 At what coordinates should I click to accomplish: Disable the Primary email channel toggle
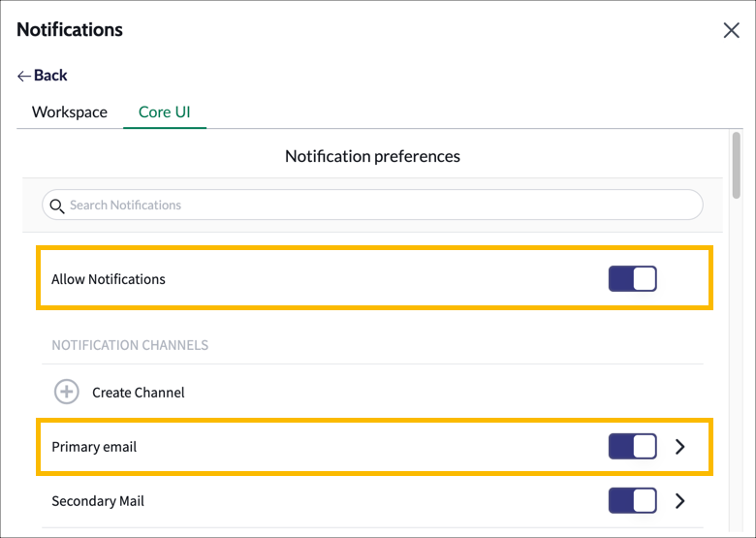pyautogui.click(x=632, y=447)
